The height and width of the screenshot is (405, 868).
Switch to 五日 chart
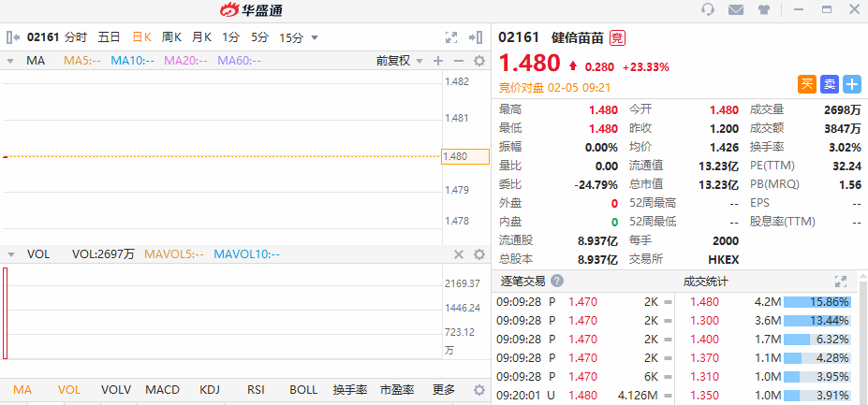point(109,37)
